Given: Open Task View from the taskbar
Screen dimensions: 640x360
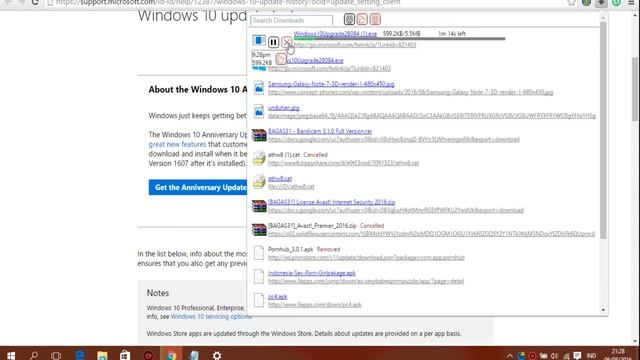Looking at the screenshot, I should click(56, 355).
